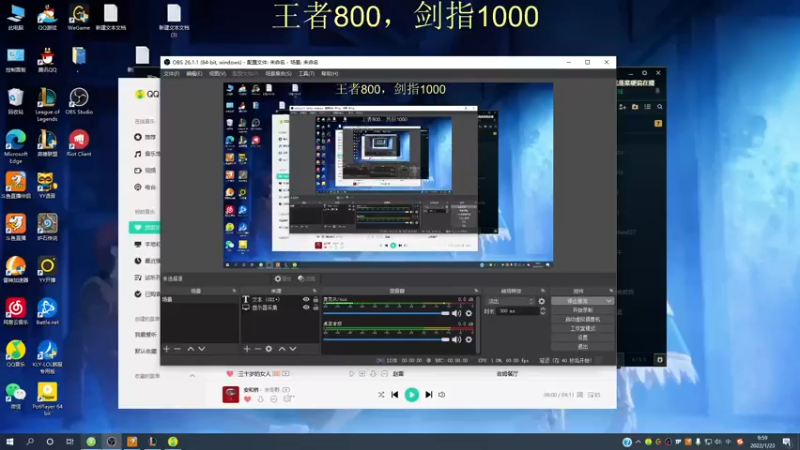Move selected source up in Sources panel
The width and height of the screenshot is (800, 450).
(282, 349)
